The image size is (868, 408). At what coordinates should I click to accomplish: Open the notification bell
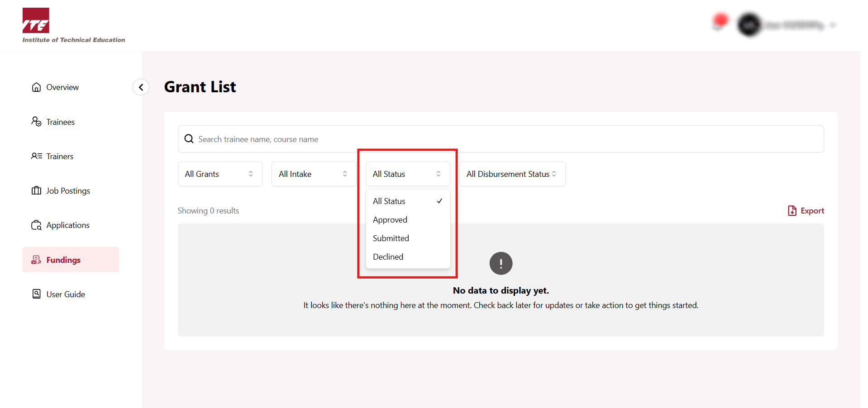(x=719, y=23)
